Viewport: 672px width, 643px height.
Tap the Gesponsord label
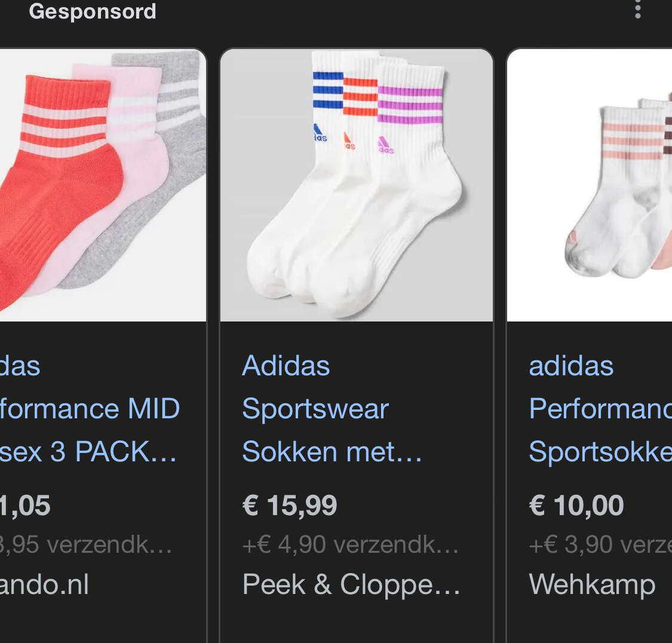pos(92,11)
